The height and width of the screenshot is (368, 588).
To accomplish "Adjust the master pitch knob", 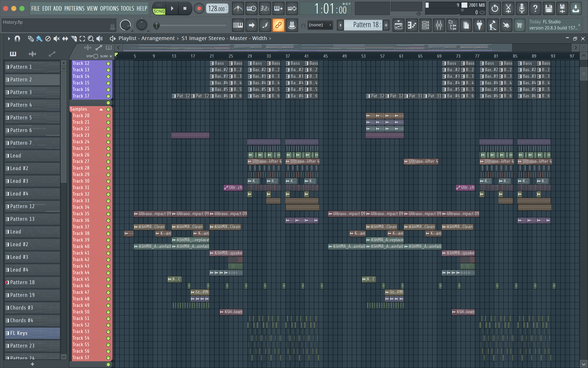I will [x=142, y=25].
